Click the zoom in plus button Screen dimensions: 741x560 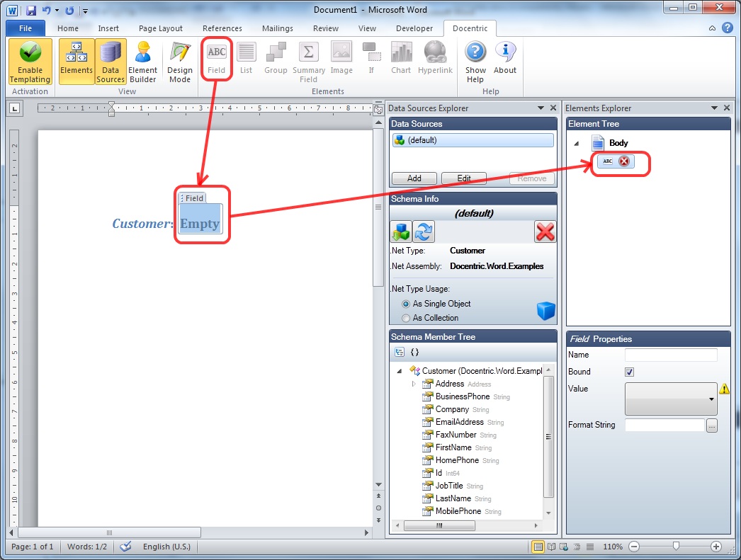click(x=716, y=547)
